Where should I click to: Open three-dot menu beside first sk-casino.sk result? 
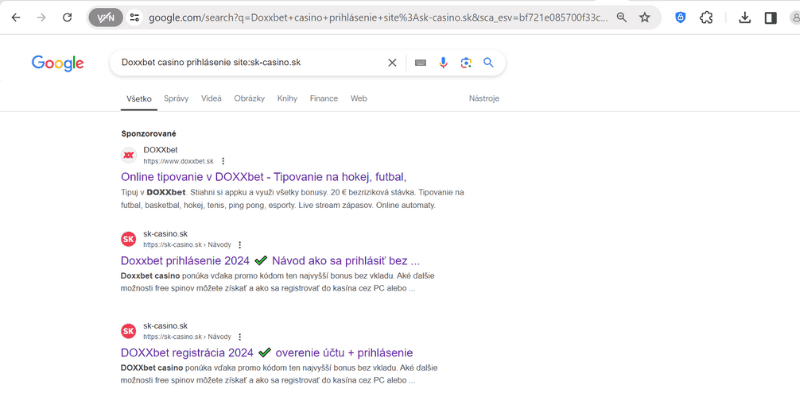240,245
